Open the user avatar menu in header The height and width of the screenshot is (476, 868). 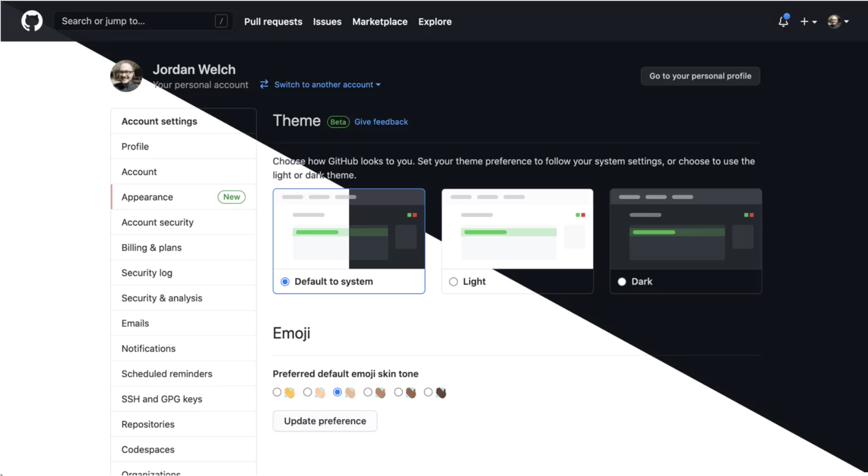click(838, 21)
